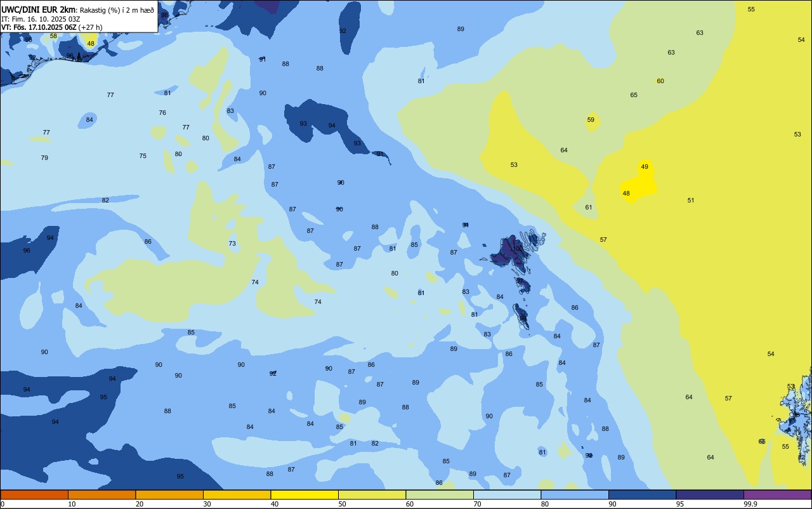Click the light orange 20–30 legend color segment
The image size is (812, 509).
[169, 494]
